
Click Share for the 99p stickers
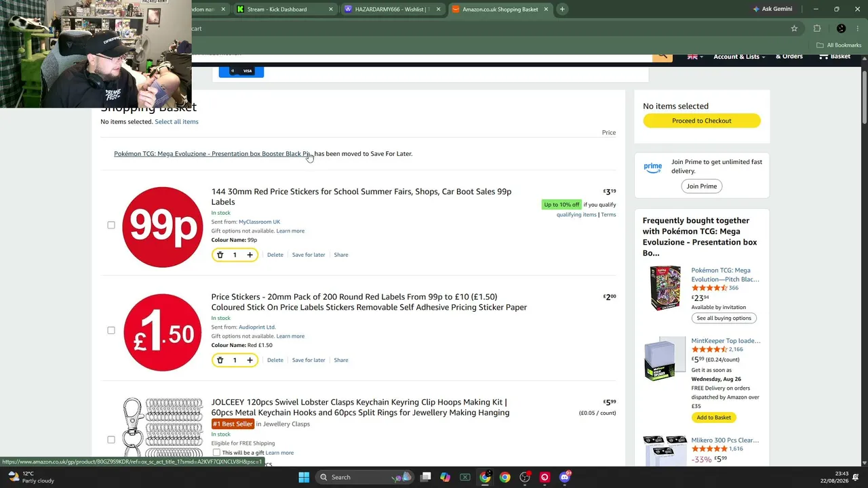point(341,255)
